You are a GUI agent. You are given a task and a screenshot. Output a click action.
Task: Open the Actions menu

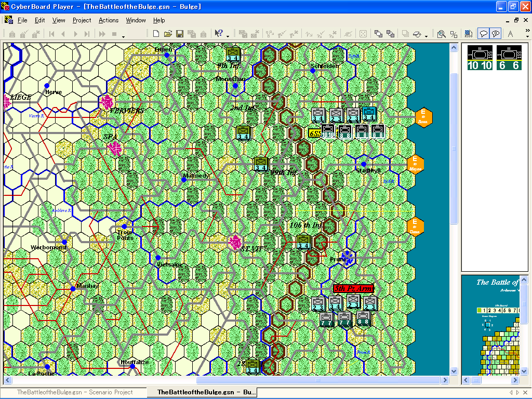109,20
